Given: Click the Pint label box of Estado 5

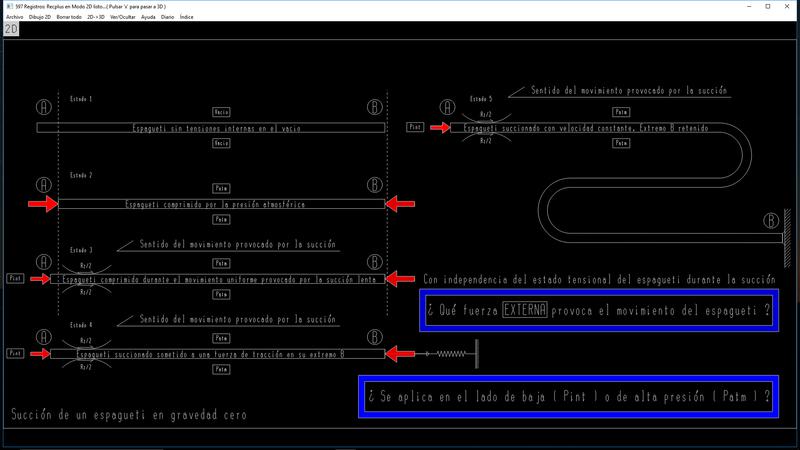Looking at the screenshot, I should [x=418, y=128].
